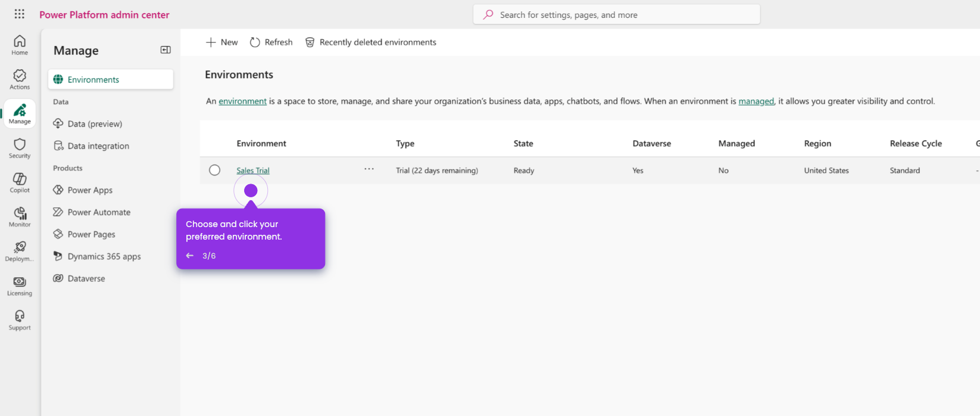
Task: Click Power Platform admin center title
Action: [104, 15]
